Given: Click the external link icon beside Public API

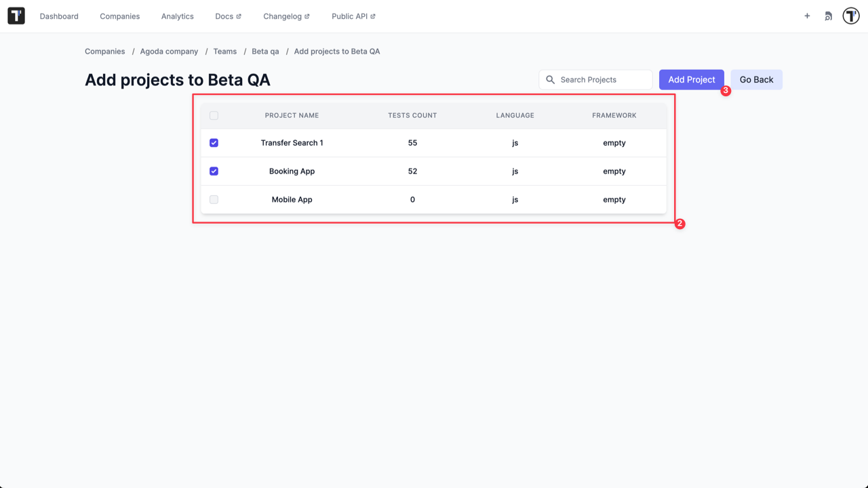Looking at the screenshot, I should (x=372, y=15).
